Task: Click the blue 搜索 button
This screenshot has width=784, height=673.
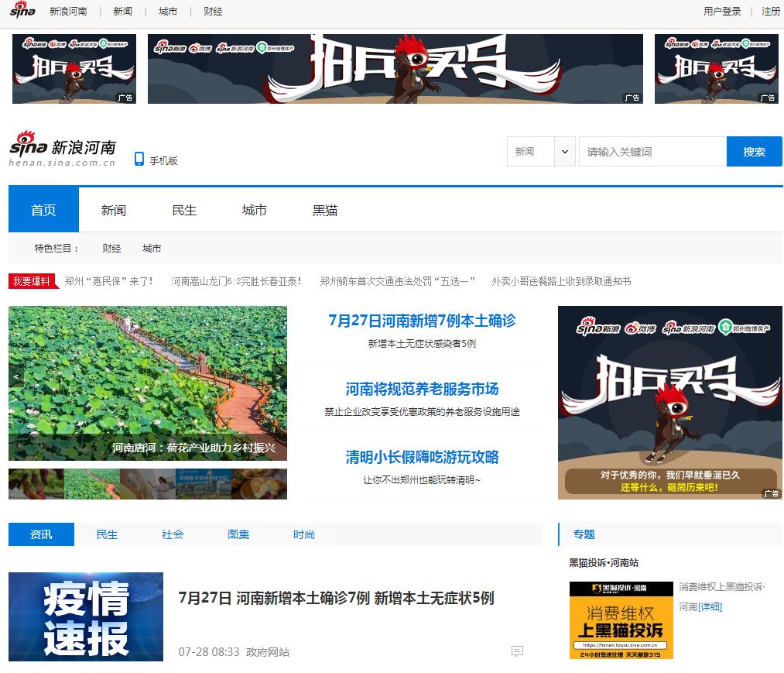Action: click(754, 152)
